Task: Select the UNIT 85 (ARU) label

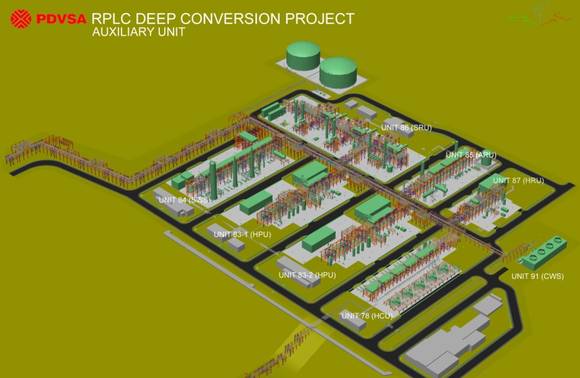Action: [x=471, y=155]
